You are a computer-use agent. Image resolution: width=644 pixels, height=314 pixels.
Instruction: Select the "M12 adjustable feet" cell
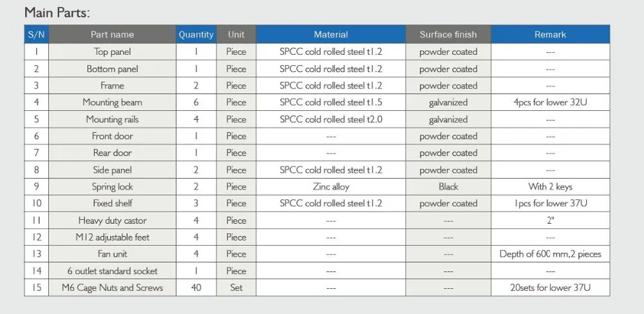pos(112,237)
